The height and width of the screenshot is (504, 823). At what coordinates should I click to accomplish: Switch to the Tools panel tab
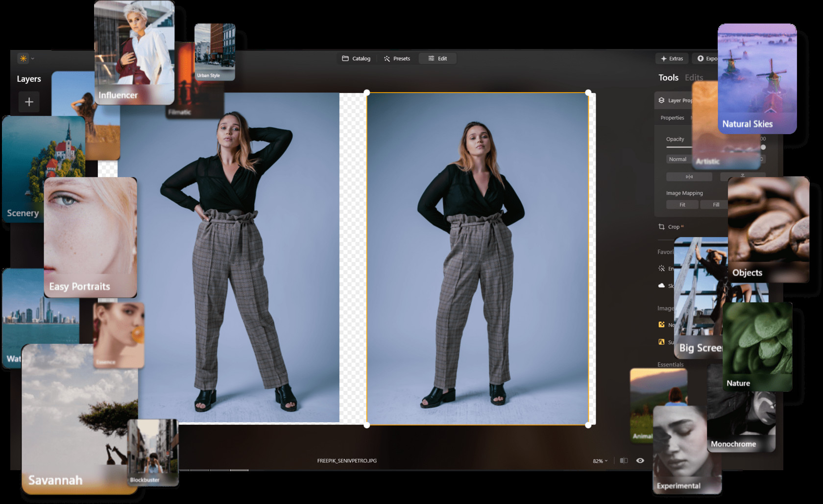pos(668,77)
